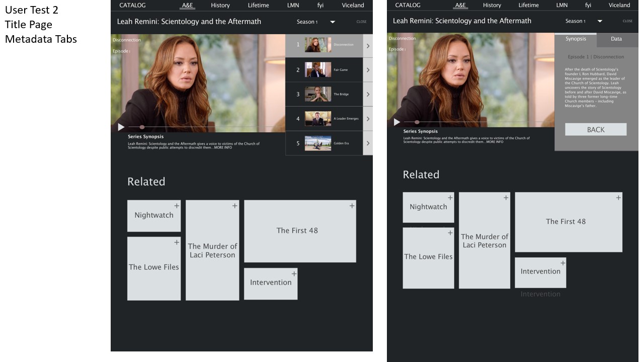Click plus icon on right First 48 tile
The width and height of the screenshot is (644, 362).
pos(618,198)
